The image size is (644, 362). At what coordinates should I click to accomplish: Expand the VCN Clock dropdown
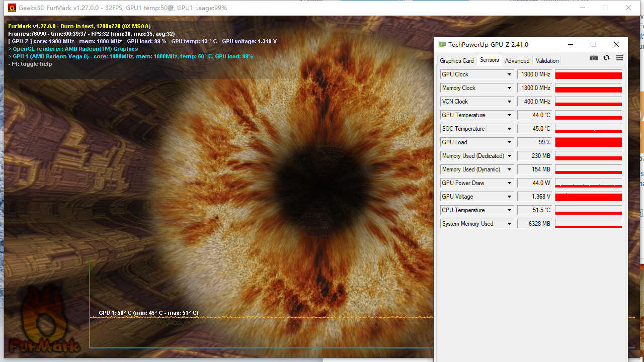[x=509, y=102]
